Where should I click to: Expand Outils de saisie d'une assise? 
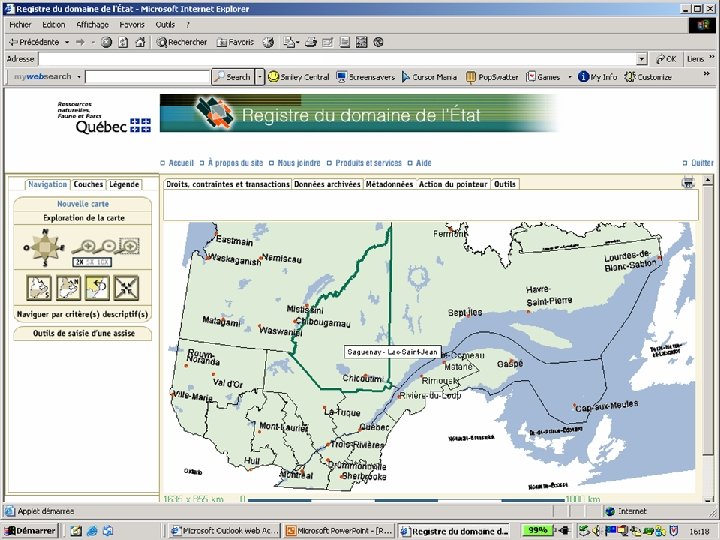coord(83,333)
